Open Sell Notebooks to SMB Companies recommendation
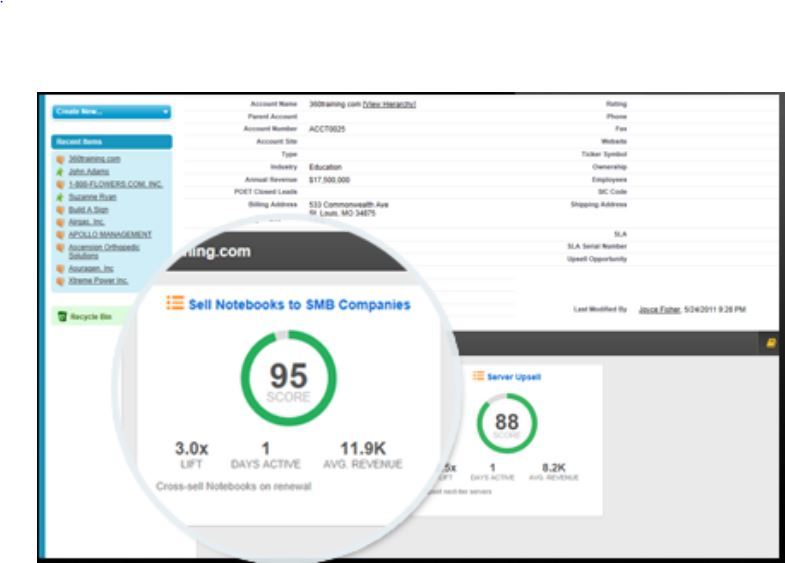Viewport: 785px width, 563px height. pyautogui.click(x=299, y=304)
